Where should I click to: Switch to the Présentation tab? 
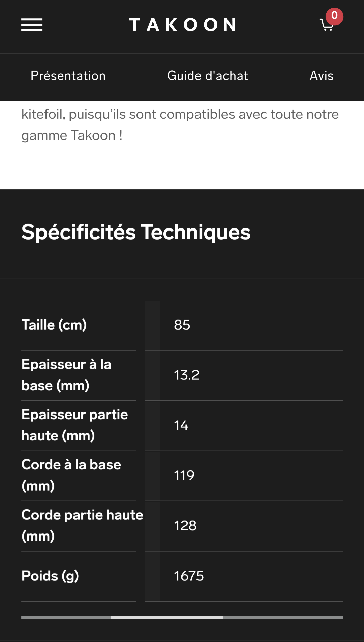click(x=68, y=76)
